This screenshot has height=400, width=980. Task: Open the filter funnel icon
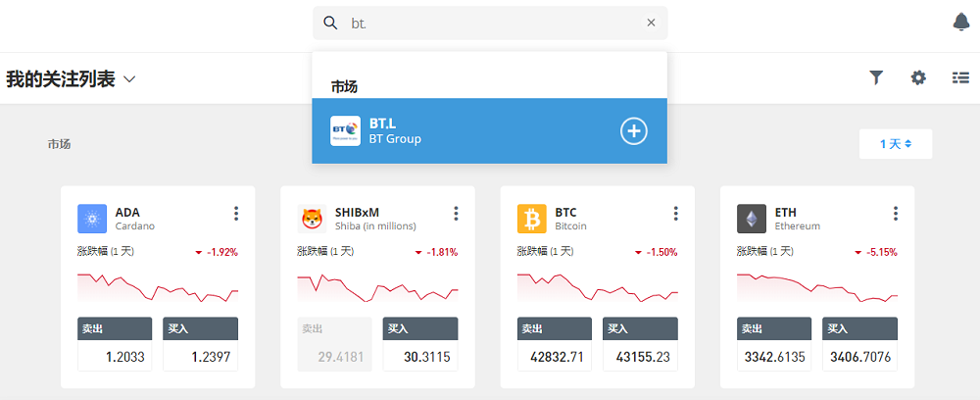click(876, 77)
